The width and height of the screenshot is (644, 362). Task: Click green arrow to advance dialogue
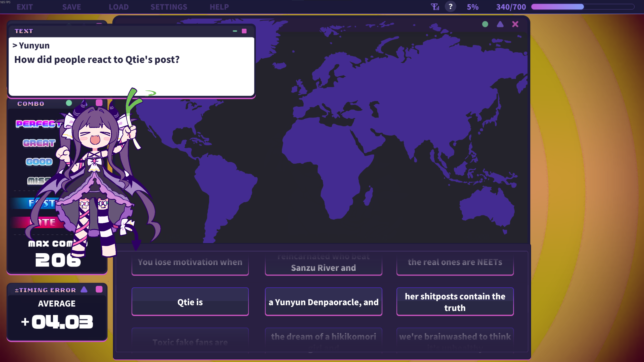click(x=150, y=93)
